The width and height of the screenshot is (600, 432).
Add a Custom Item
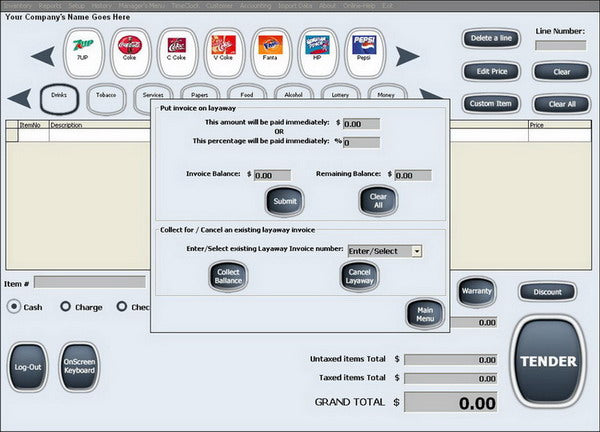[491, 104]
